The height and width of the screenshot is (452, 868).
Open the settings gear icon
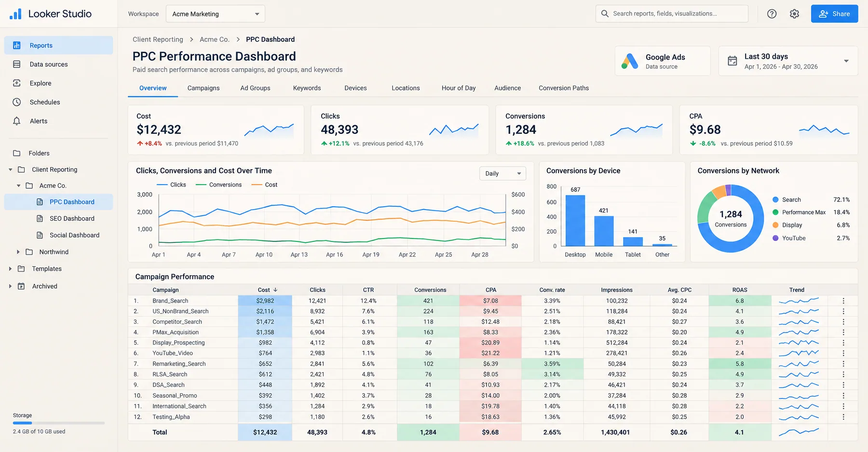pos(794,14)
